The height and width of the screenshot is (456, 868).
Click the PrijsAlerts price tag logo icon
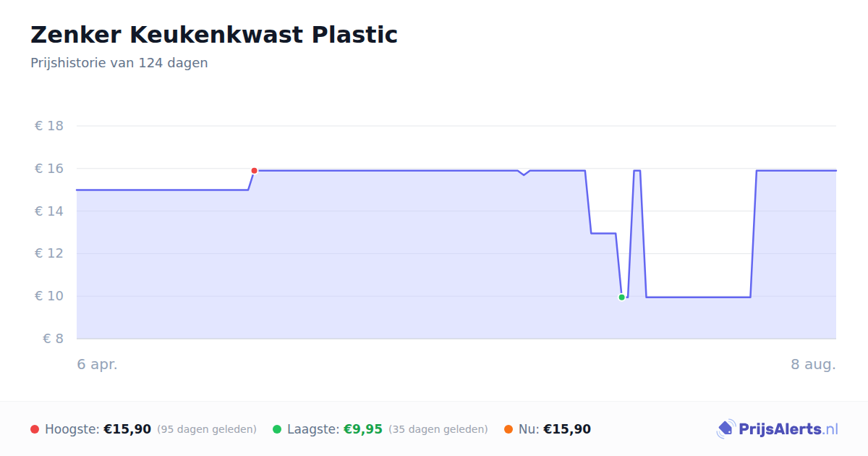click(x=726, y=429)
